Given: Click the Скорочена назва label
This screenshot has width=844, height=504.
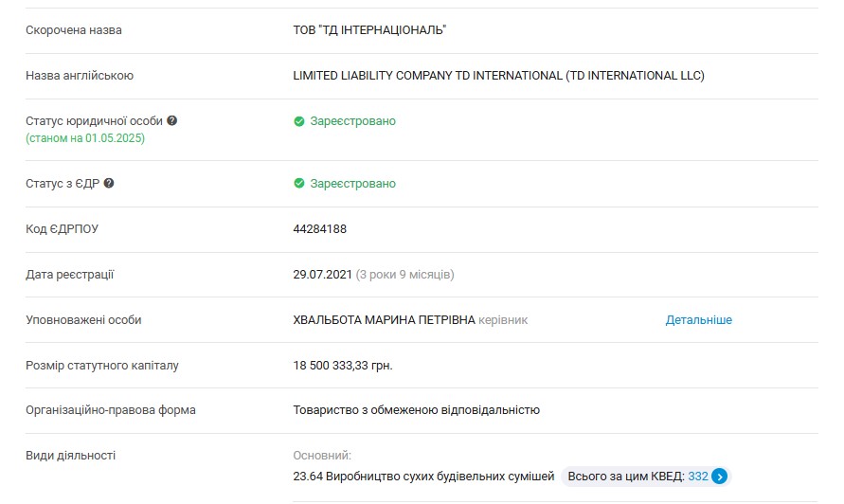Looking at the screenshot, I should [x=74, y=30].
